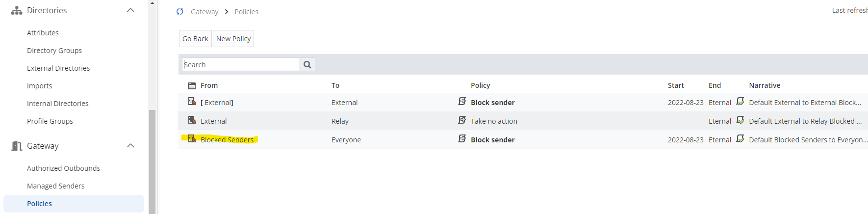Click the policy icon in [External] row
This screenshot has height=214, width=868.
[x=192, y=102]
